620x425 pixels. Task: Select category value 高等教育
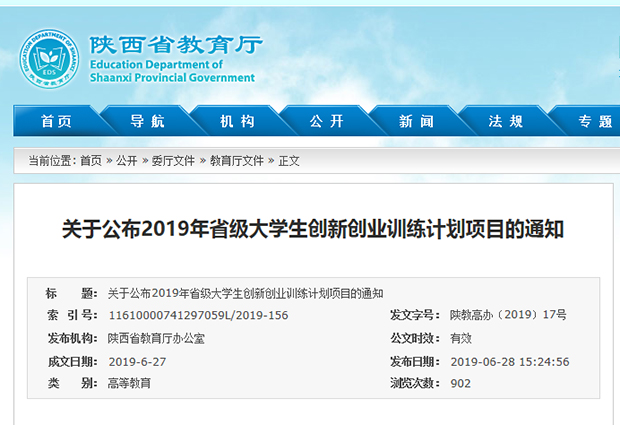(129, 383)
